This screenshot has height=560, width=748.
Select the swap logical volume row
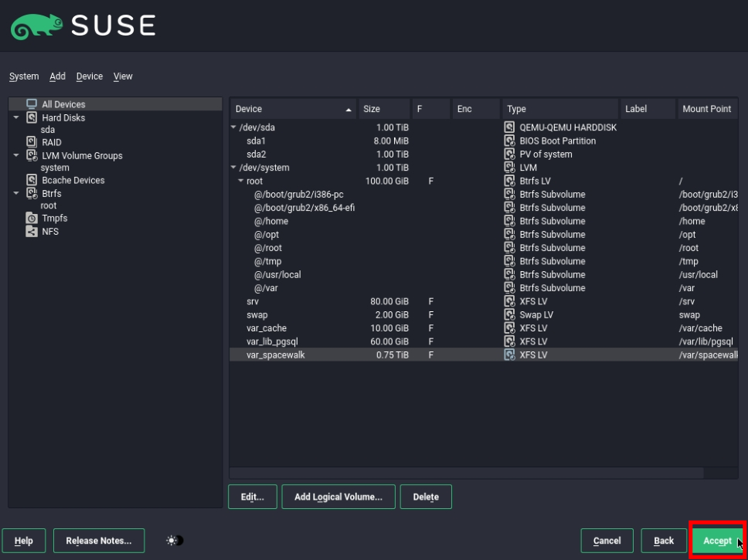click(x=484, y=315)
